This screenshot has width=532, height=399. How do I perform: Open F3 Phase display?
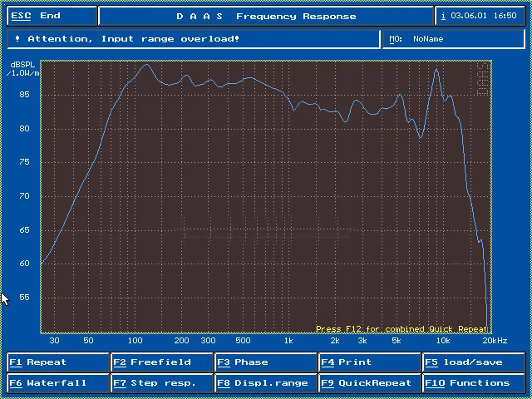pos(266,362)
